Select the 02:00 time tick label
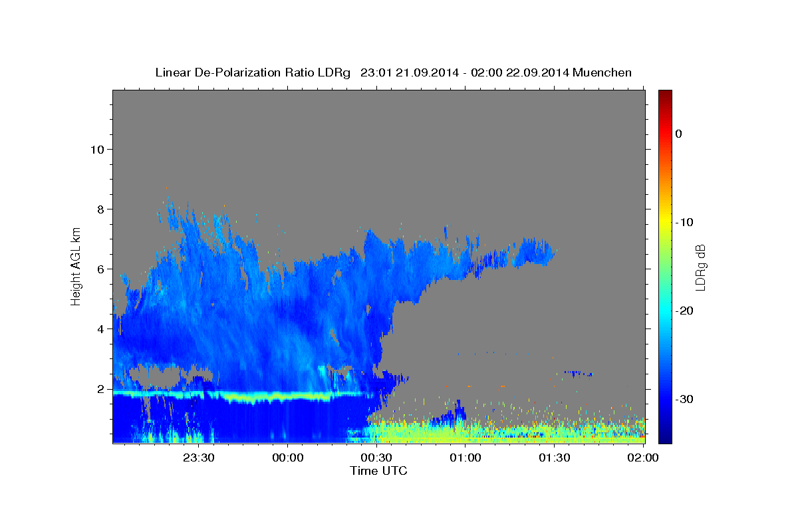Screen dimensions: 798x532 coord(643,458)
